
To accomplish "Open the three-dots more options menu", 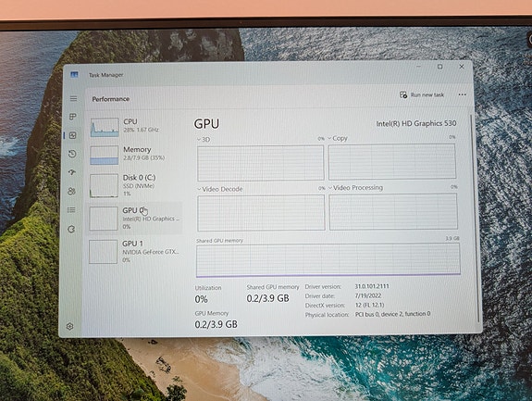I will (462, 94).
